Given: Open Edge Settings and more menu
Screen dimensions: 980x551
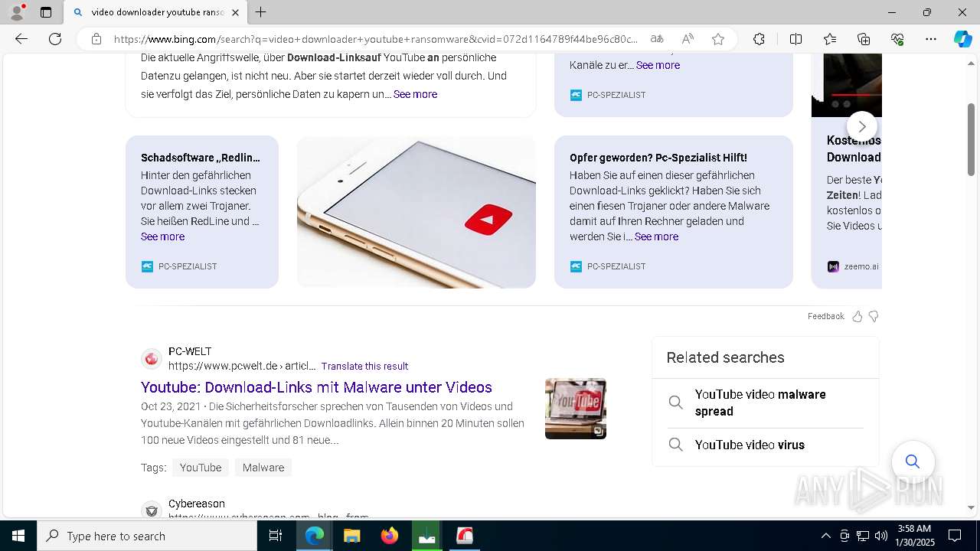Looking at the screenshot, I should tap(931, 39).
